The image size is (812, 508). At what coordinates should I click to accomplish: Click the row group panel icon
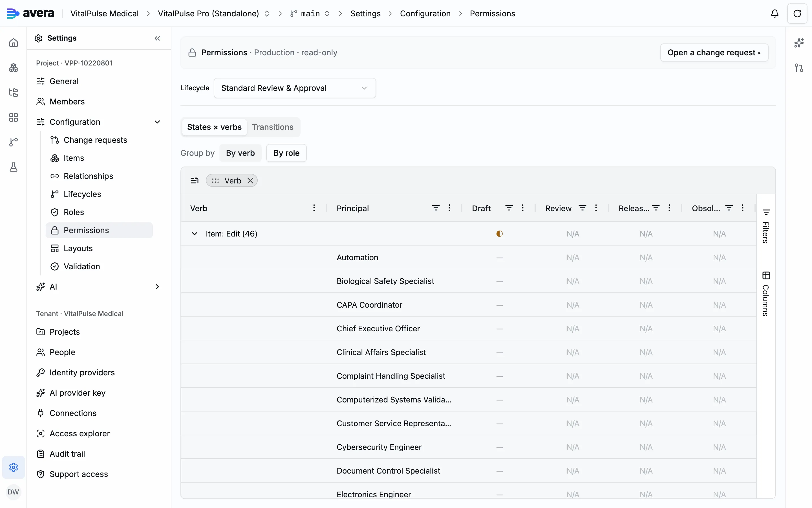(195, 180)
